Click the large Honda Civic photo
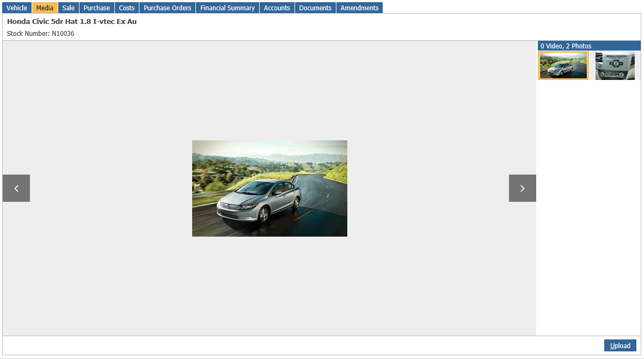The height and width of the screenshot is (359, 644). point(270,188)
